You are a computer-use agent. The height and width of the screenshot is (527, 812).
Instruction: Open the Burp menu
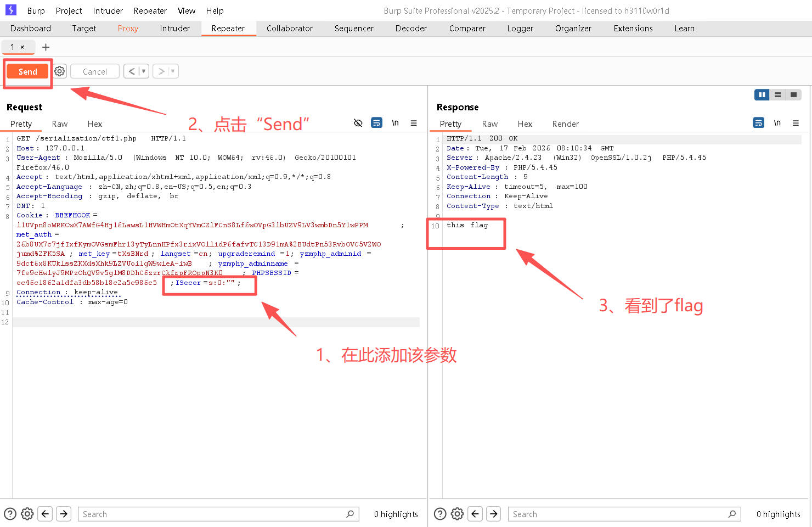(x=36, y=10)
